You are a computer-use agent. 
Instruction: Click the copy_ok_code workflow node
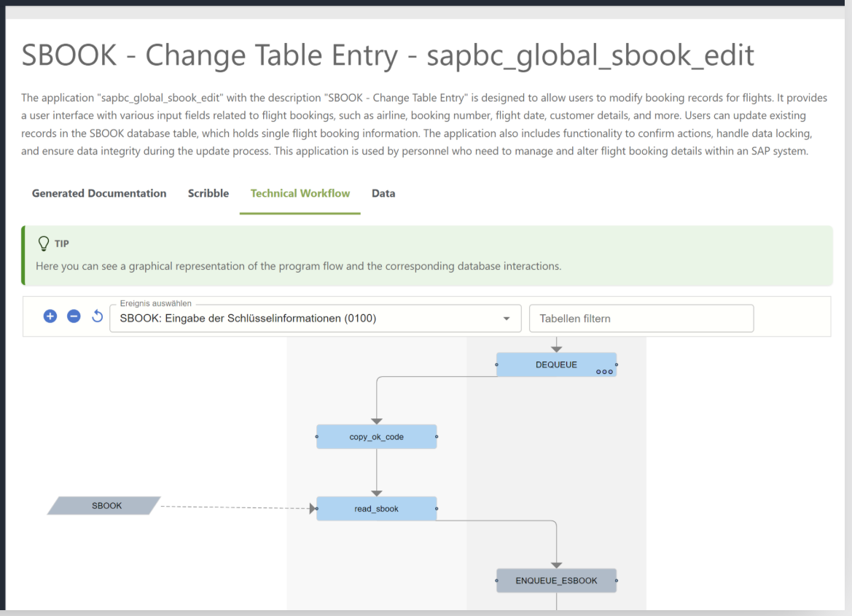376,436
